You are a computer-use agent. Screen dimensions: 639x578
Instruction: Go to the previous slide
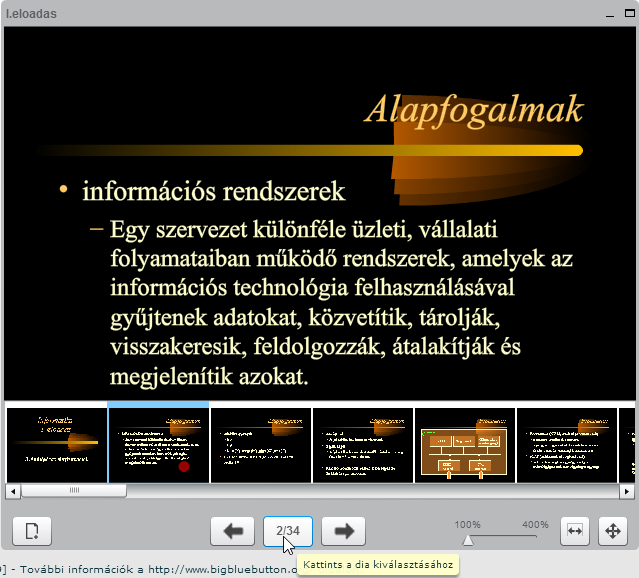(232, 531)
